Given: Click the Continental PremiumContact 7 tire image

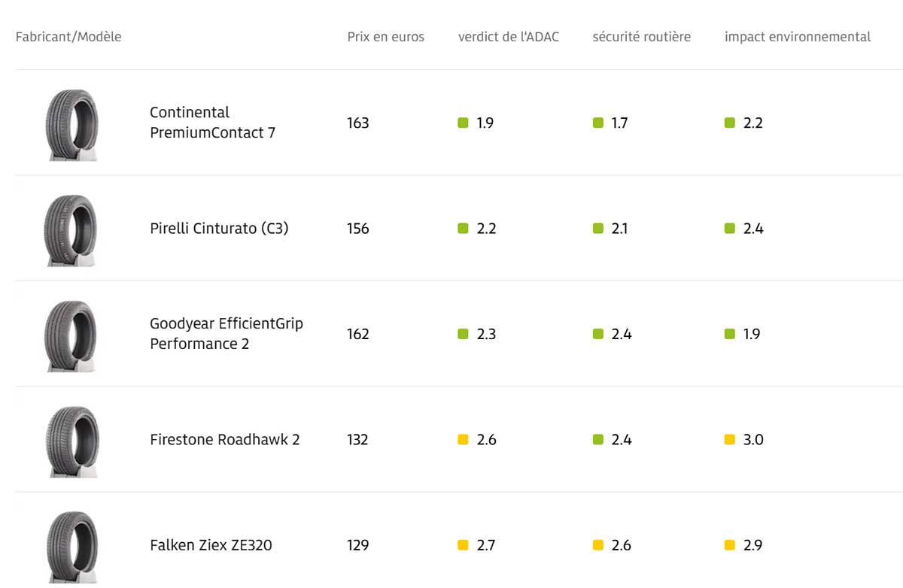Looking at the screenshot, I should (x=71, y=124).
